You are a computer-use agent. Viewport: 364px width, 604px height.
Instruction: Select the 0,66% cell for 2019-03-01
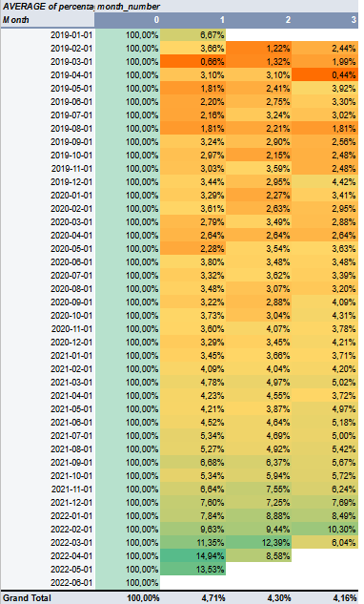tap(193, 62)
